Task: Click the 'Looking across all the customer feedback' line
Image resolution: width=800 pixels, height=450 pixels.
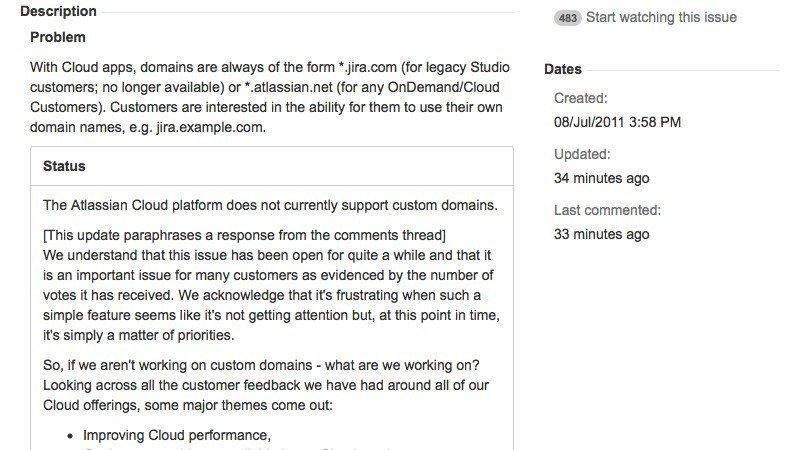Action: (x=264, y=385)
